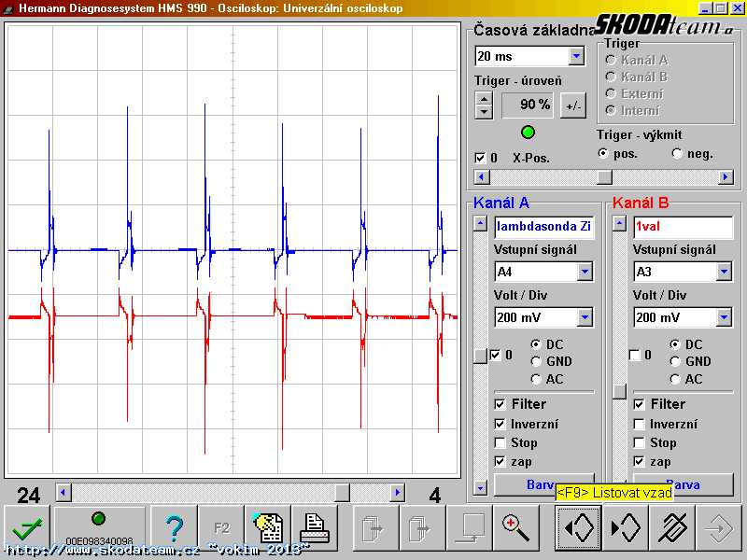This screenshot has width=747, height=560.
Task: Click the +/- trigger level button
Action: tap(572, 105)
